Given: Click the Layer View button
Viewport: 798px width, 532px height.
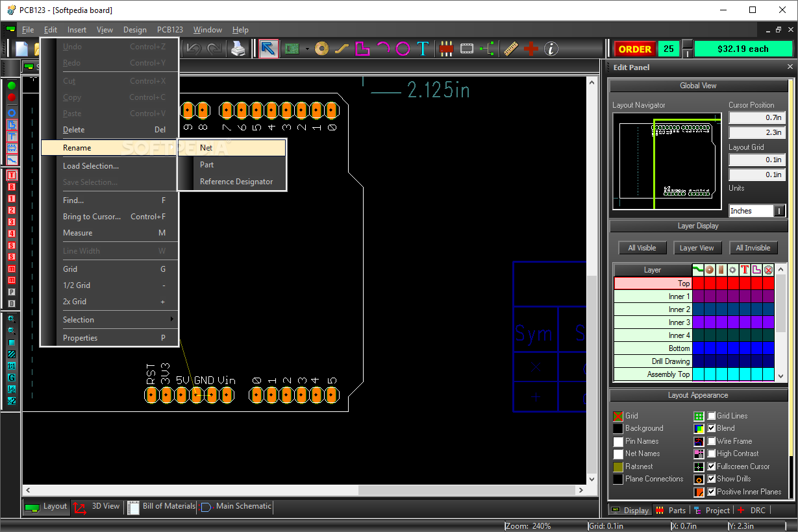Looking at the screenshot, I should click(x=697, y=248).
